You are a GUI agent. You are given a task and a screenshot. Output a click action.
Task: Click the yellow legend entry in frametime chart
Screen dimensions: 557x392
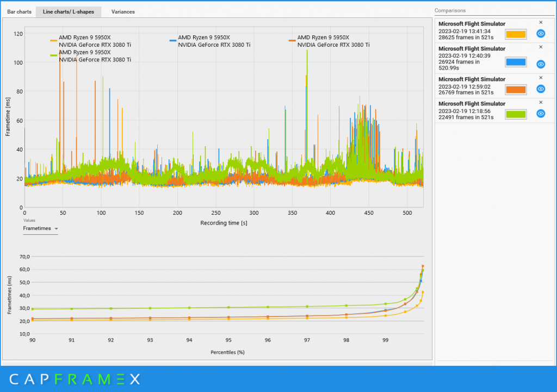coord(91,41)
